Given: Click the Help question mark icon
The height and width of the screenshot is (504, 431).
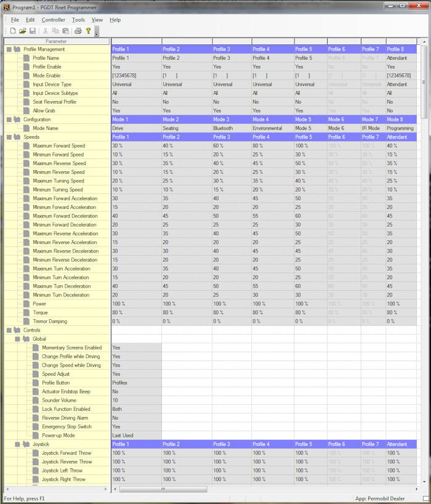Looking at the screenshot, I should [x=89, y=31].
